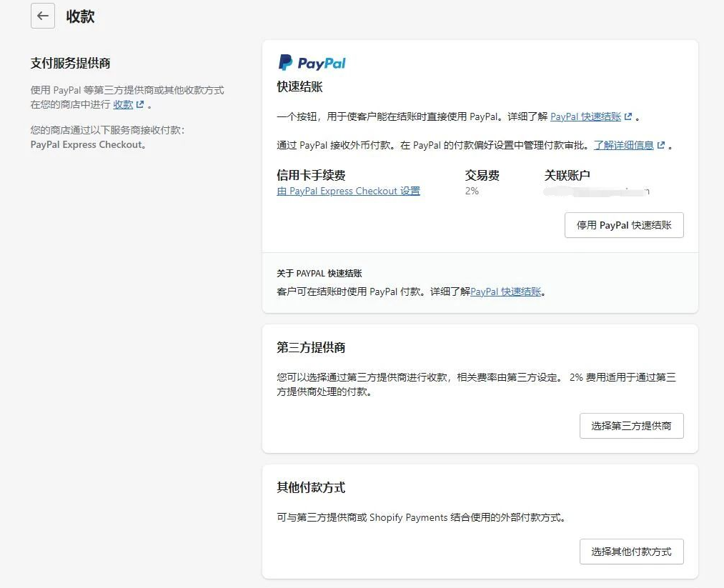Click the PayPal logo
This screenshot has width=724, height=588.
[311, 62]
